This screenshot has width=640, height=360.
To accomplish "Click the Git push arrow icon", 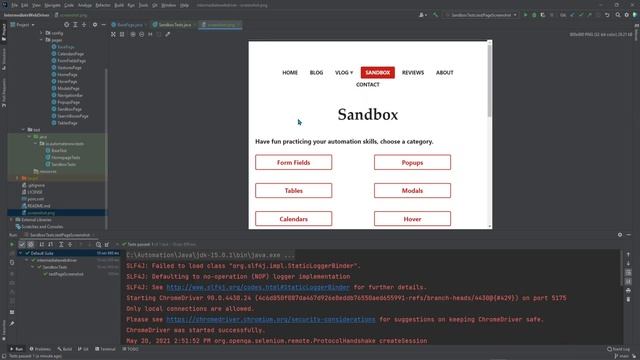I will tap(589, 15).
